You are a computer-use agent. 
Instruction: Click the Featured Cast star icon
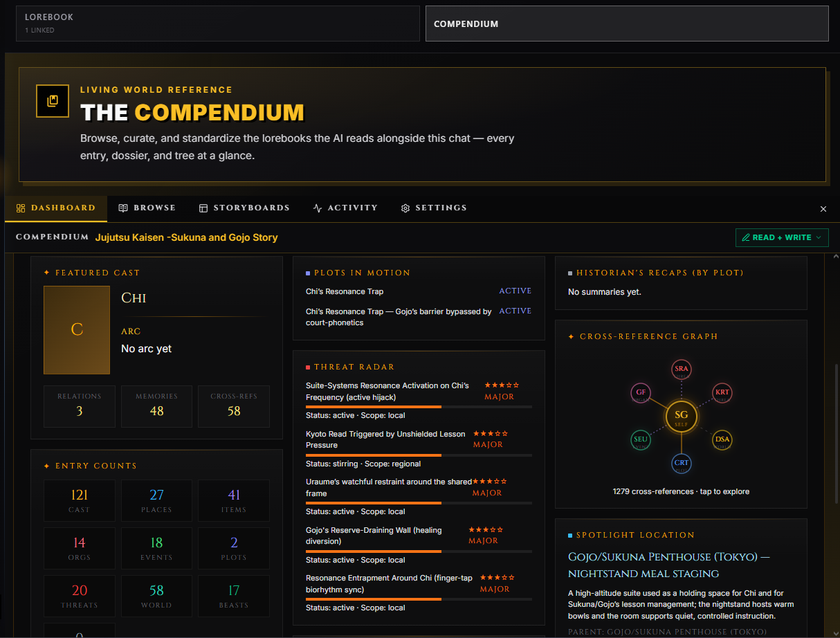[x=46, y=273]
